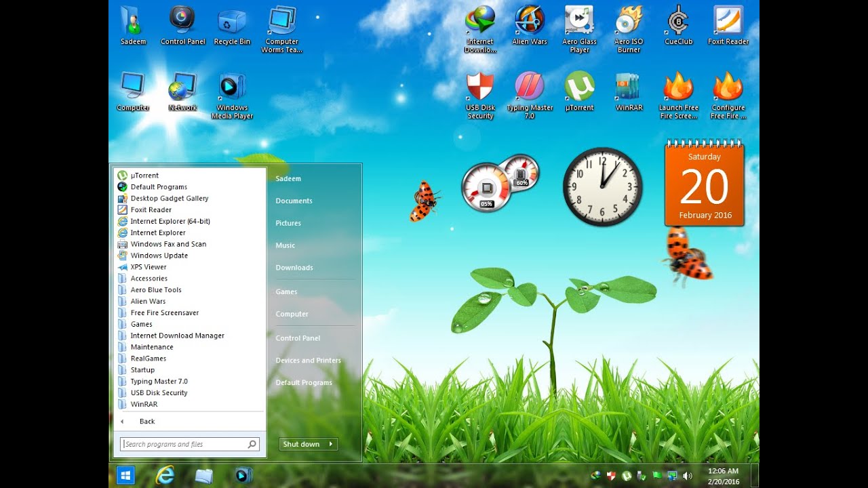Open the Shut down options arrow
Viewport: 868px width, 488px height.
coord(331,444)
